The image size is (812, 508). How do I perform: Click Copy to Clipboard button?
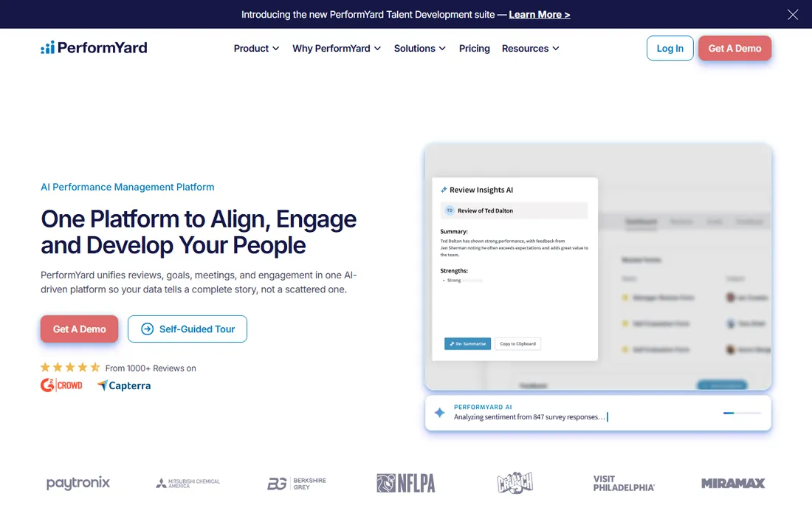[517, 343]
